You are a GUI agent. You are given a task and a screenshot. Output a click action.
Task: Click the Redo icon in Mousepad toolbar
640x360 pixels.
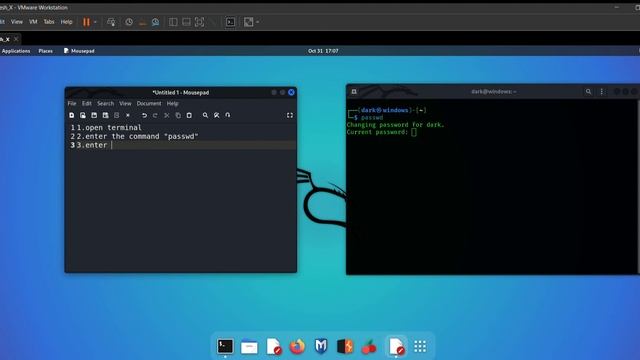155,116
